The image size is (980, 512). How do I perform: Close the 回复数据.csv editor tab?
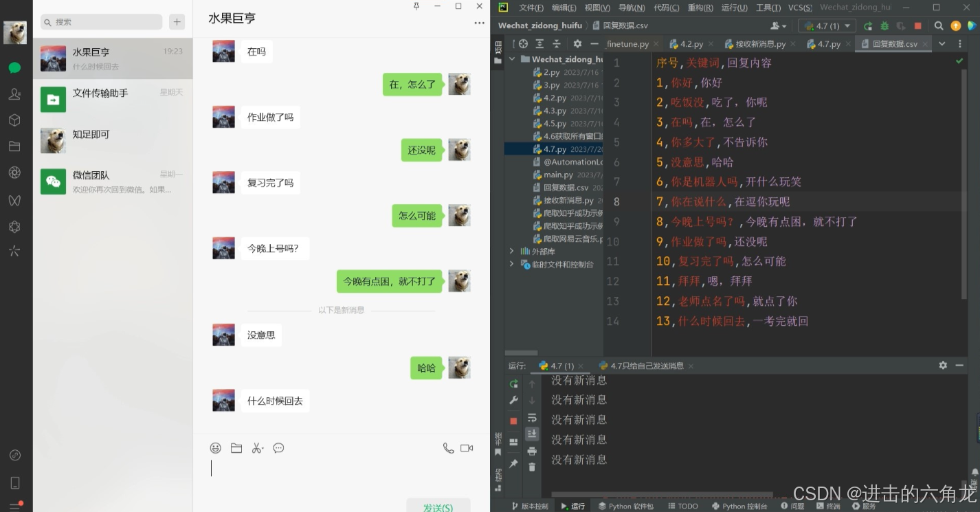tap(925, 44)
